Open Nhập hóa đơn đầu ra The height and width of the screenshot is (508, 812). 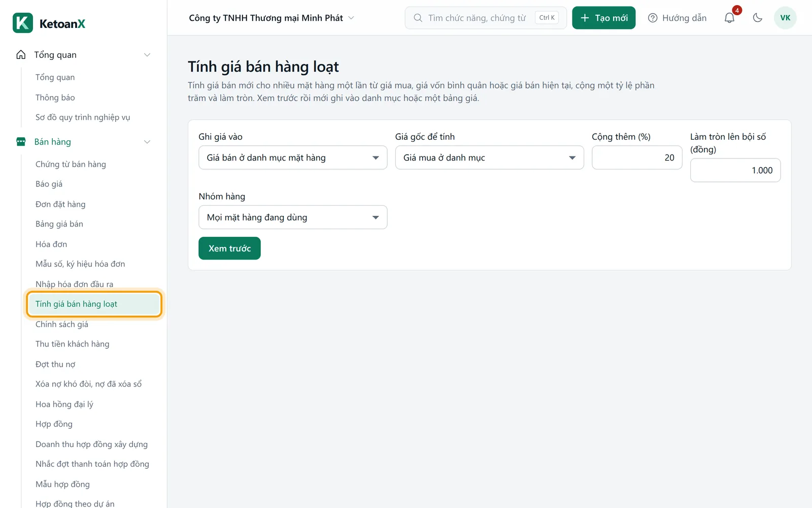click(x=75, y=284)
